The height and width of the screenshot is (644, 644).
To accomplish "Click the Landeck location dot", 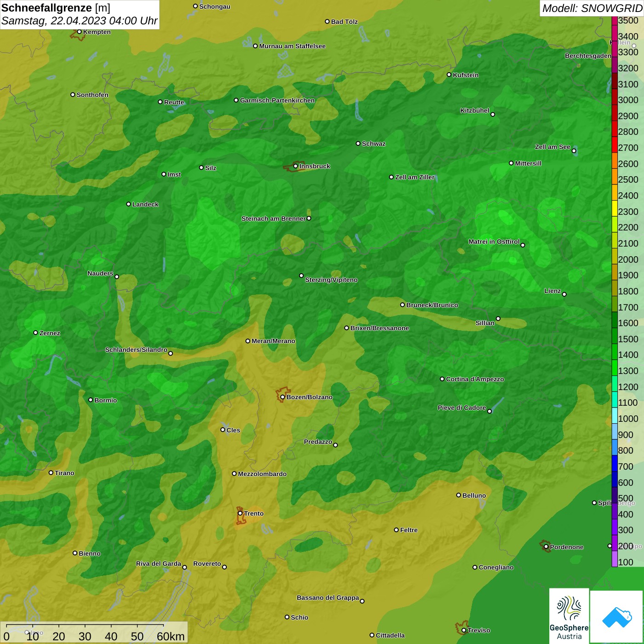I will point(128,204).
